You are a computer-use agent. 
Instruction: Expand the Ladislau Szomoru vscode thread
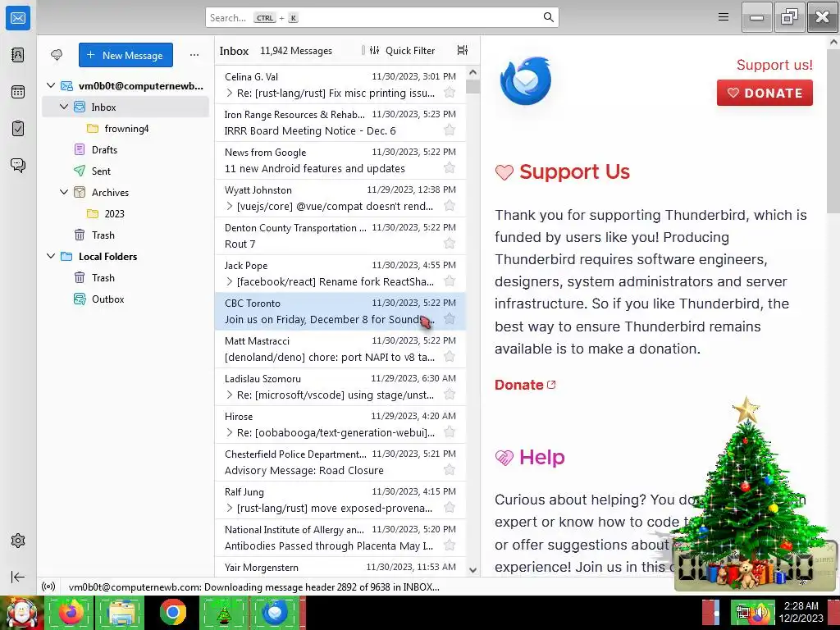[x=230, y=395]
